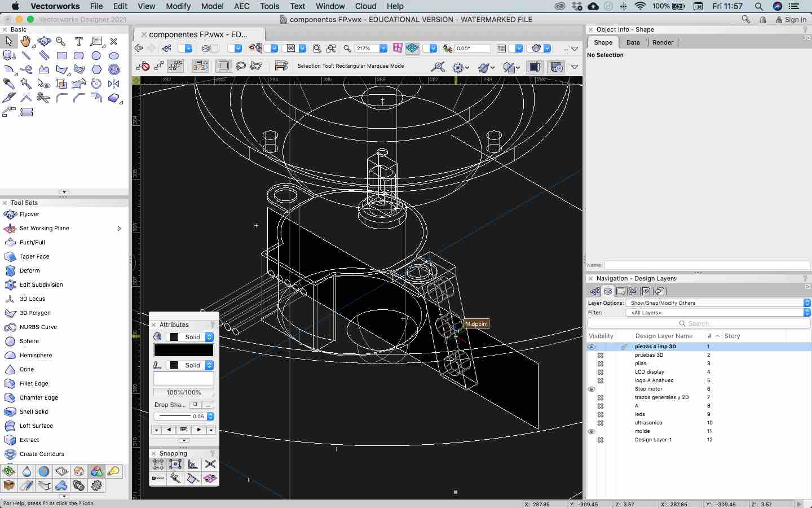Click the 100%/100% opacity button

click(x=184, y=392)
